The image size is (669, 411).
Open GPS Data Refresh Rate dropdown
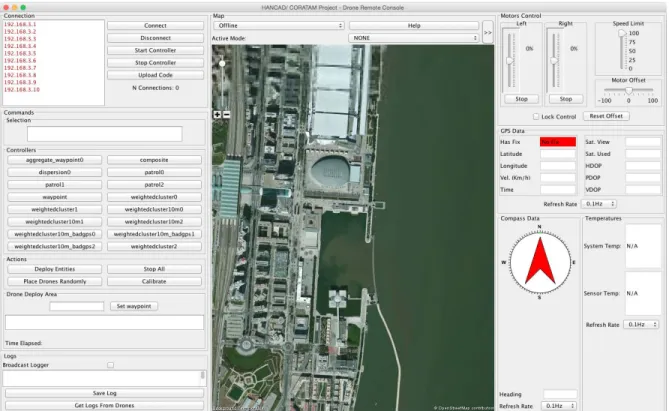click(599, 204)
